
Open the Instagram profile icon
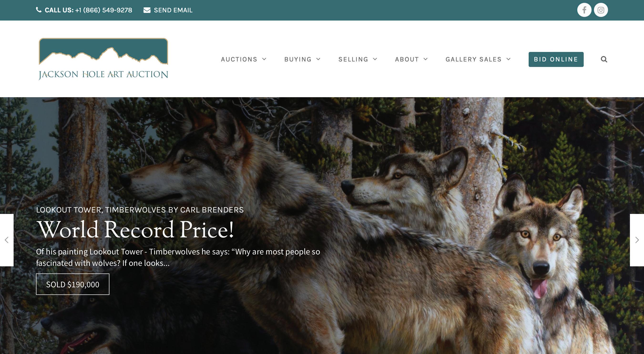click(x=601, y=10)
